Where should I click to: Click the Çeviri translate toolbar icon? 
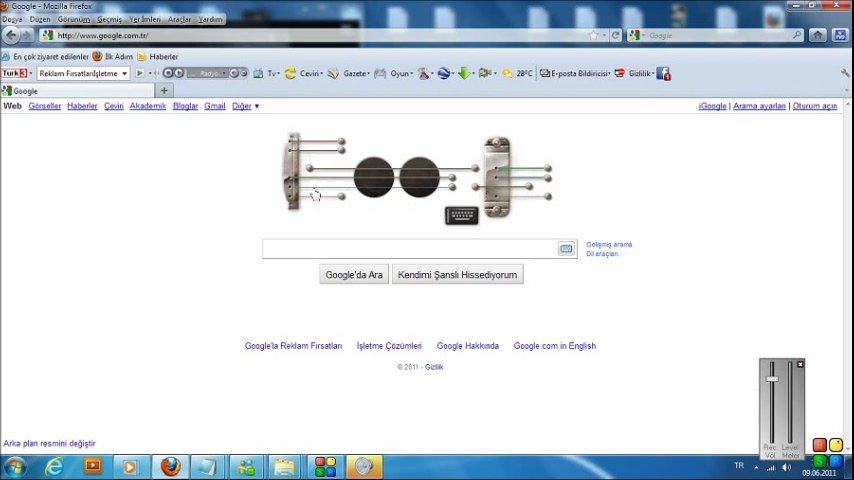[290, 73]
